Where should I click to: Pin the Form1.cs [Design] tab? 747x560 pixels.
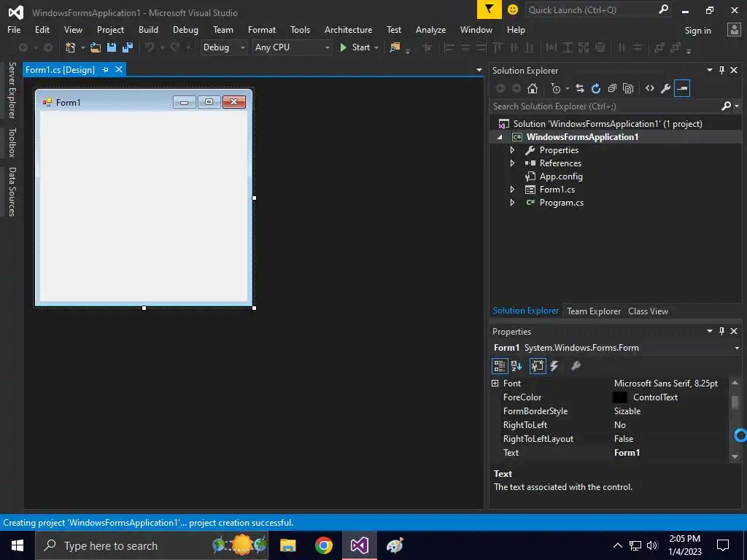pos(105,69)
